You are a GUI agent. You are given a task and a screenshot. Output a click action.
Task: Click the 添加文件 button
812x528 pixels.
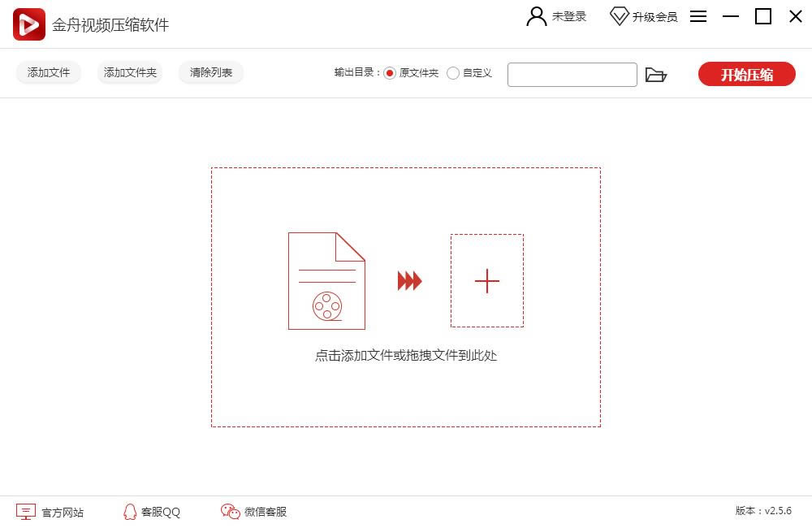(x=49, y=72)
